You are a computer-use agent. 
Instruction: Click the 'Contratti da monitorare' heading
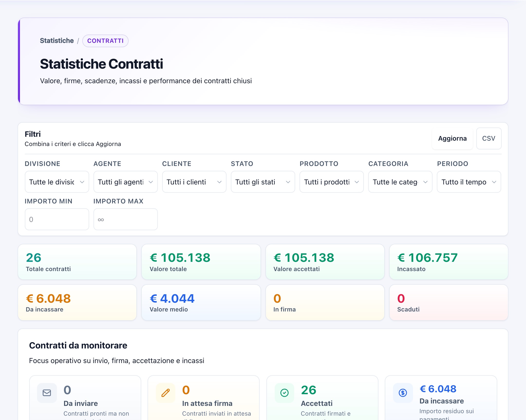tap(78, 346)
